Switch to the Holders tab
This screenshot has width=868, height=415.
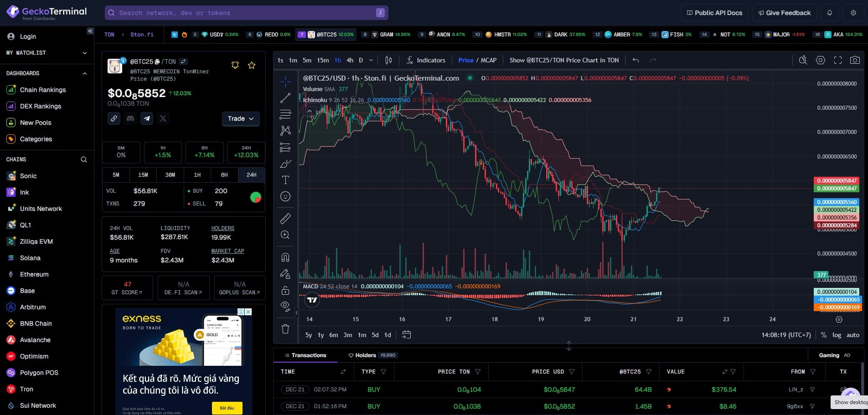coord(366,355)
